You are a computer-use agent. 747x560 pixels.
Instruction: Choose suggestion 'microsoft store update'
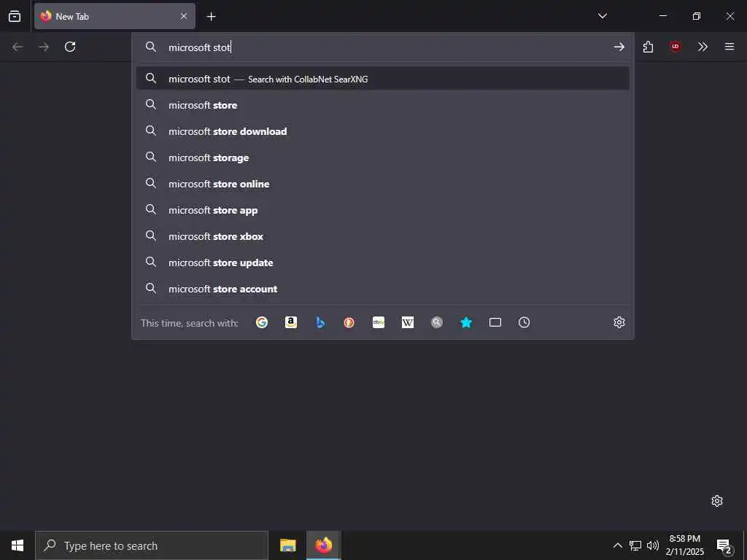click(x=382, y=262)
